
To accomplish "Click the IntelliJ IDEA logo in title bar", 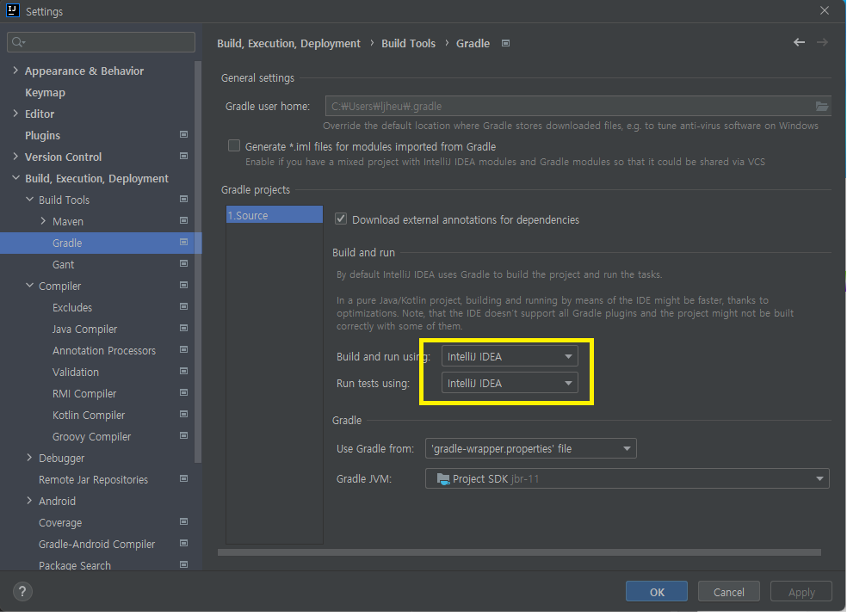I will [x=12, y=10].
